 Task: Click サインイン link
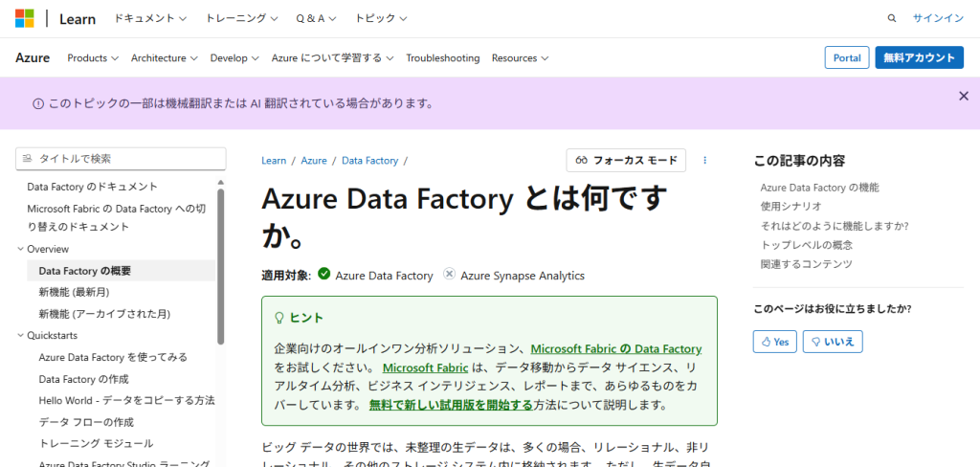click(x=938, y=18)
